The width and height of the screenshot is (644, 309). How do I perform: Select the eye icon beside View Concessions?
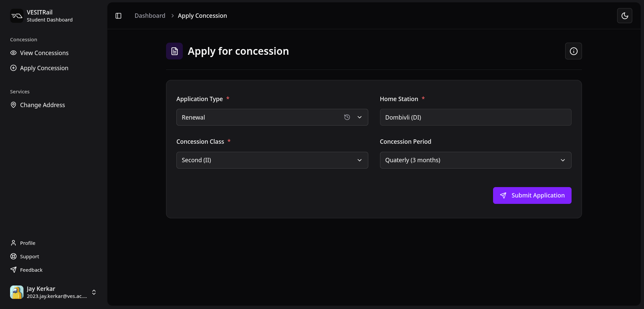(x=13, y=53)
